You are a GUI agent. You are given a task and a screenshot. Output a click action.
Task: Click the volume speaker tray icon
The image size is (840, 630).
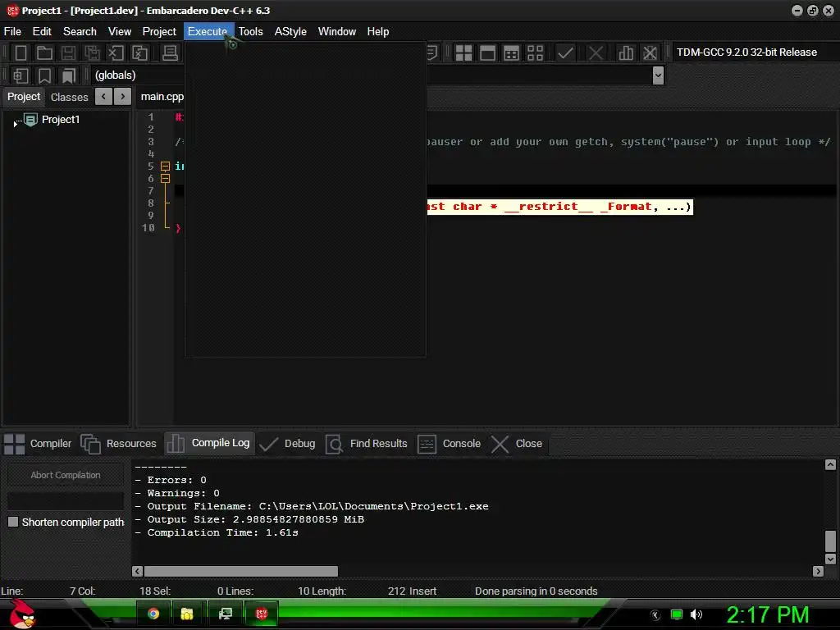tap(696, 614)
